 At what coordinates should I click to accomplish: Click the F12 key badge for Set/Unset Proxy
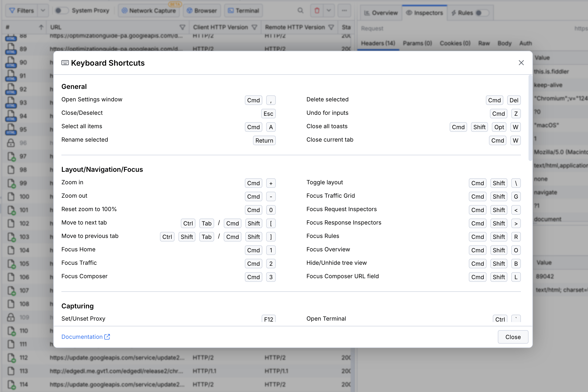point(269,319)
